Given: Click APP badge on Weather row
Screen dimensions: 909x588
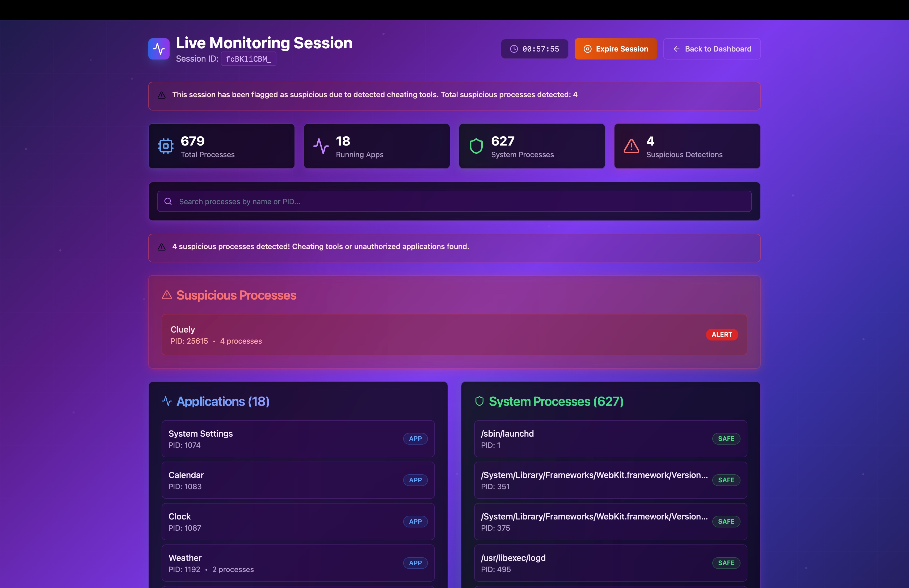Looking at the screenshot, I should 415,563.
